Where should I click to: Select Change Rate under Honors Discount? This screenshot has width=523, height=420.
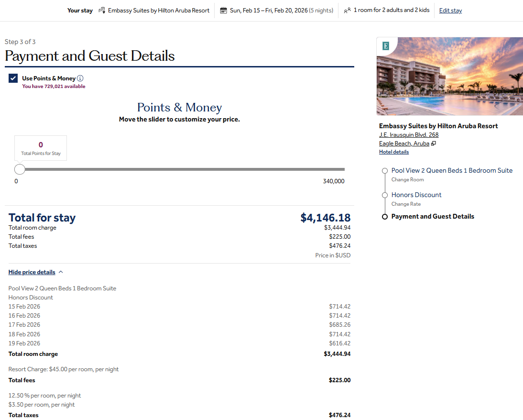tap(406, 204)
